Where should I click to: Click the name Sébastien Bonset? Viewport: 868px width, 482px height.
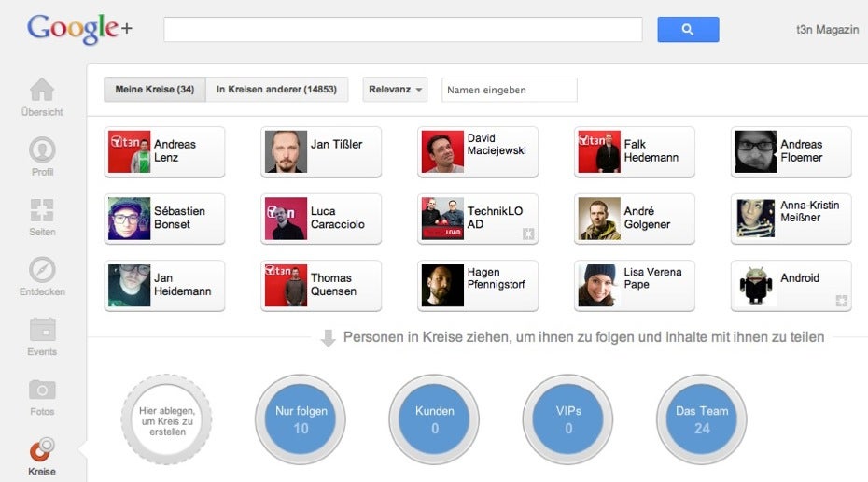click(179, 218)
